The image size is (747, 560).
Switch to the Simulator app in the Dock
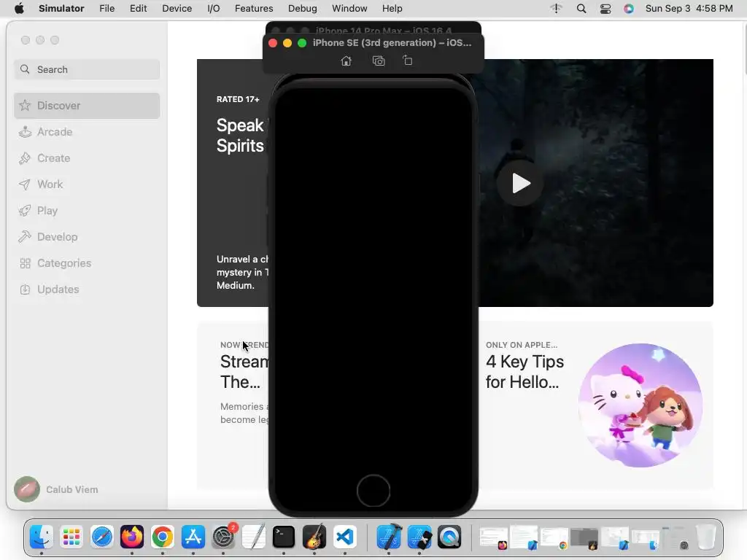pos(419,537)
